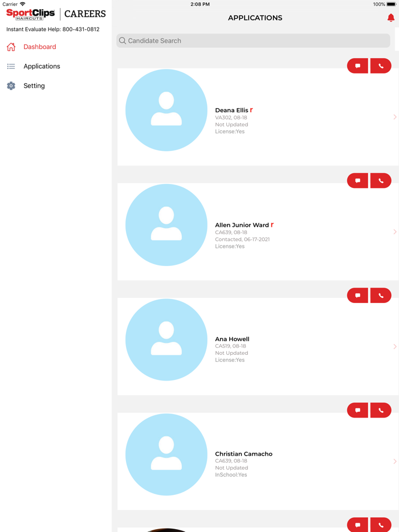Message Deana Ellis via chat icon
The width and height of the screenshot is (399, 532).
(357, 66)
